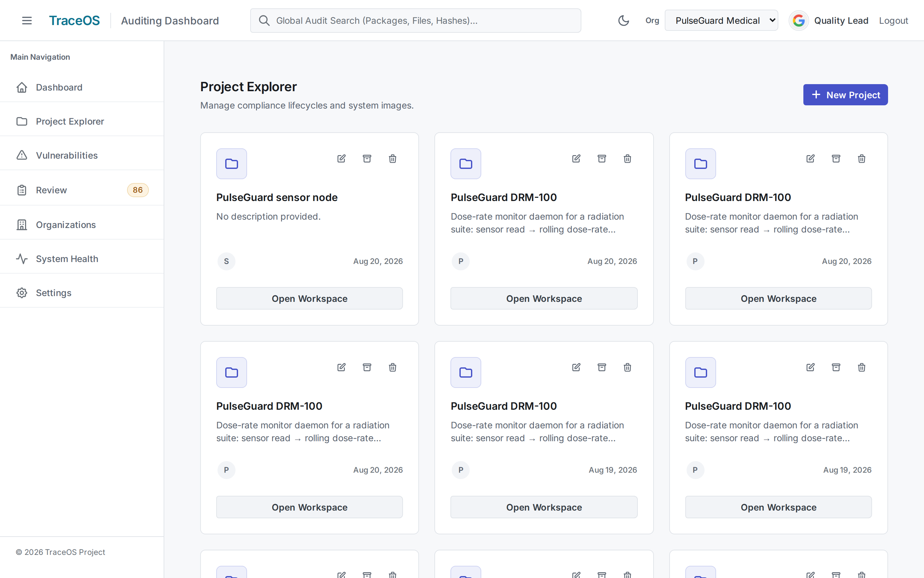Open Workspace for PulseGuard sensor node
This screenshot has height=578, width=924.
[309, 299]
